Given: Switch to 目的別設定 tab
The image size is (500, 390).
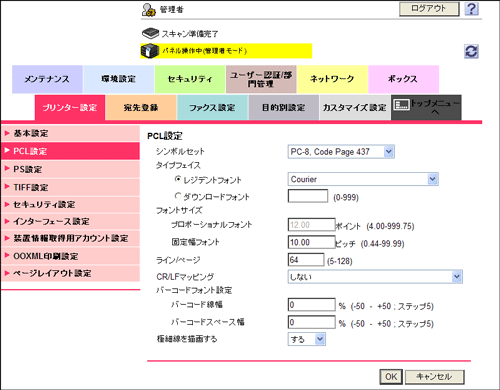Looking at the screenshot, I should click(284, 107).
